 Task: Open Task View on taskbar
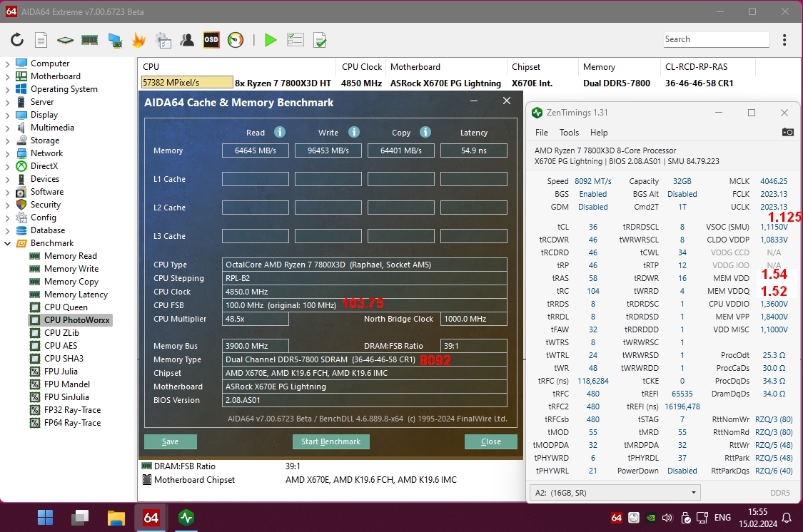pyautogui.click(x=81, y=518)
